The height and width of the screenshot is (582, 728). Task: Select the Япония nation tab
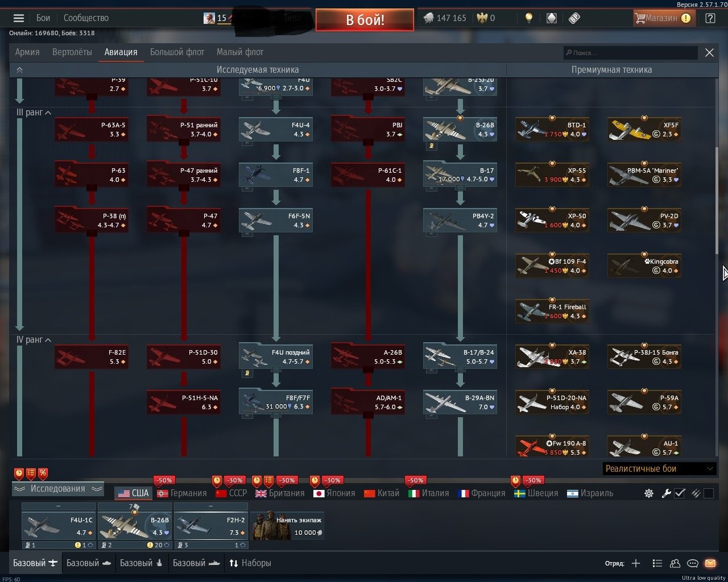(x=334, y=493)
